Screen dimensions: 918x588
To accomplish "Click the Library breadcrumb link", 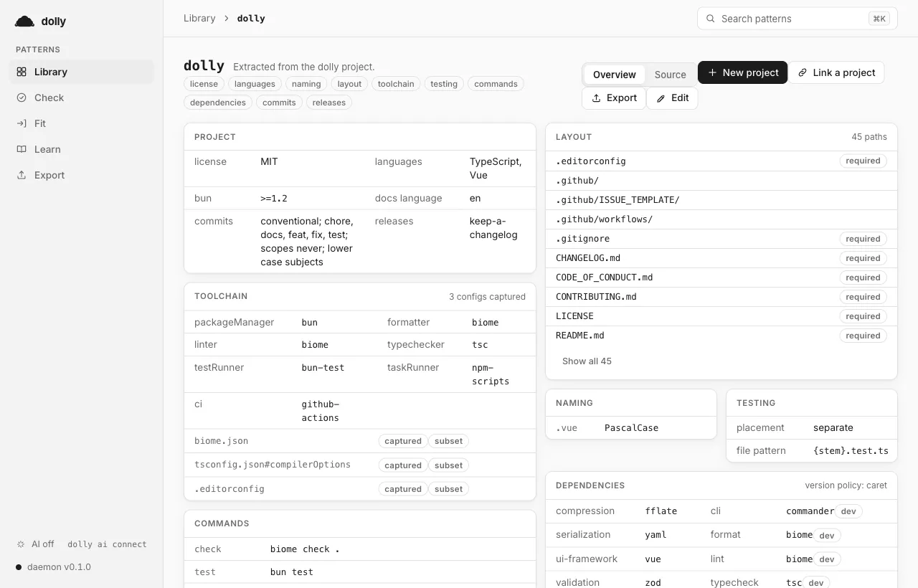I will pyautogui.click(x=199, y=19).
